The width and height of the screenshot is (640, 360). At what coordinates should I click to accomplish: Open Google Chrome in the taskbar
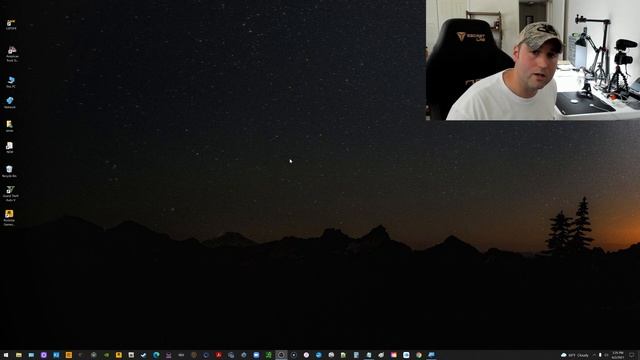click(x=419, y=355)
